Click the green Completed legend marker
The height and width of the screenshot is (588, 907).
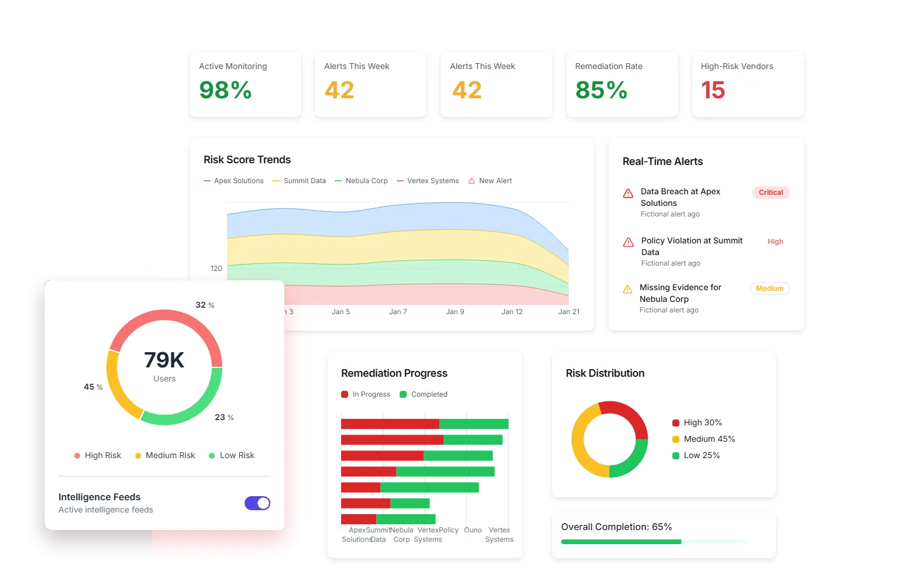[x=403, y=395]
